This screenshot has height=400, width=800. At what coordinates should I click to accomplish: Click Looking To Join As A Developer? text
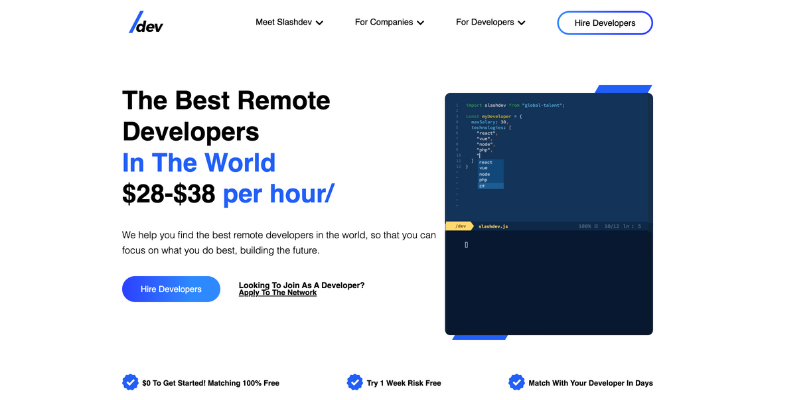tap(302, 285)
